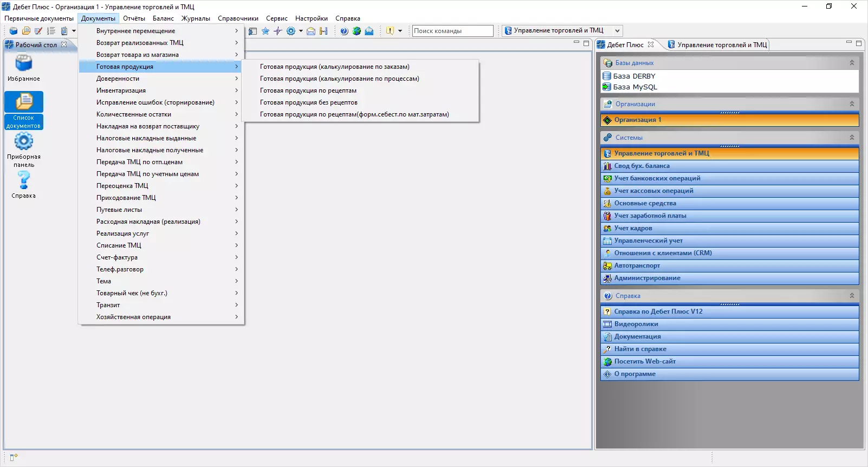This screenshot has height=467, width=868.
Task: Click the status bar icon at bottom left
Action: (14, 458)
